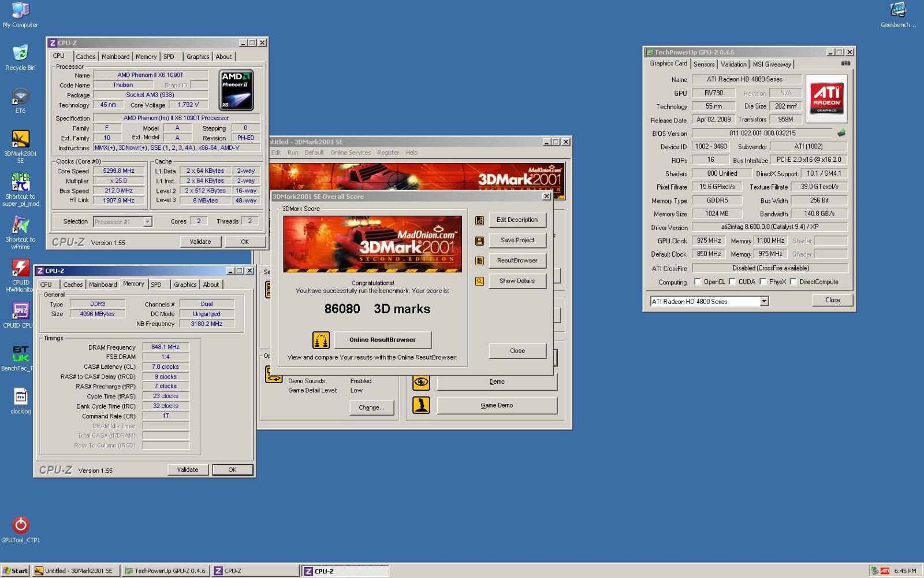This screenshot has width=924, height=578.
Task: Click OK in the lower CPU-Z Memory window
Action: click(x=232, y=469)
